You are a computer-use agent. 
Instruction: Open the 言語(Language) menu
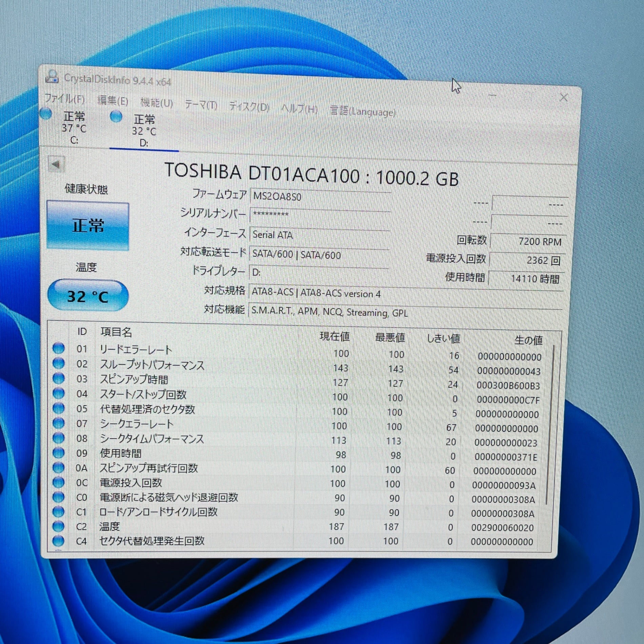362,111
